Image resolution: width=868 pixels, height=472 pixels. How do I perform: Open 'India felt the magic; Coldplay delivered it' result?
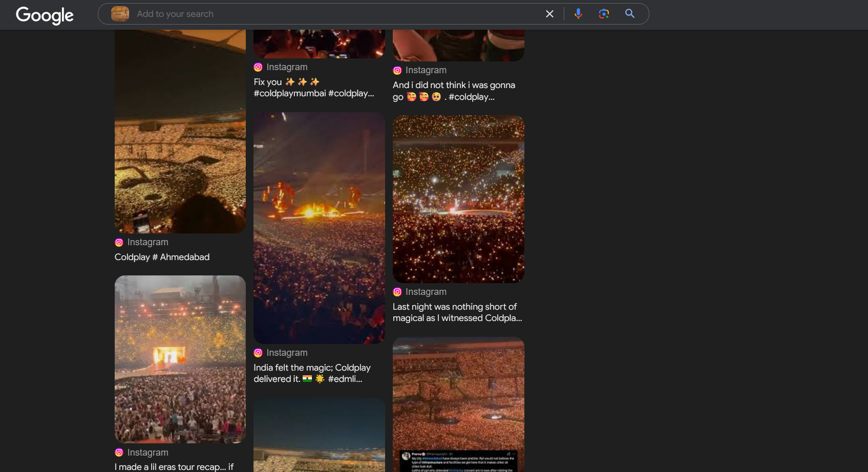[x=313, y=373]
